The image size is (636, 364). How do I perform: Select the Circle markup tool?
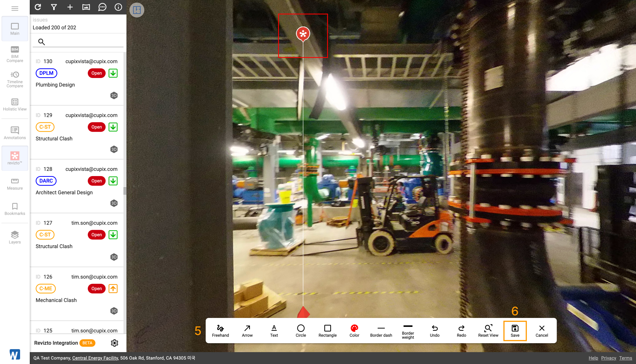(301, 331)
